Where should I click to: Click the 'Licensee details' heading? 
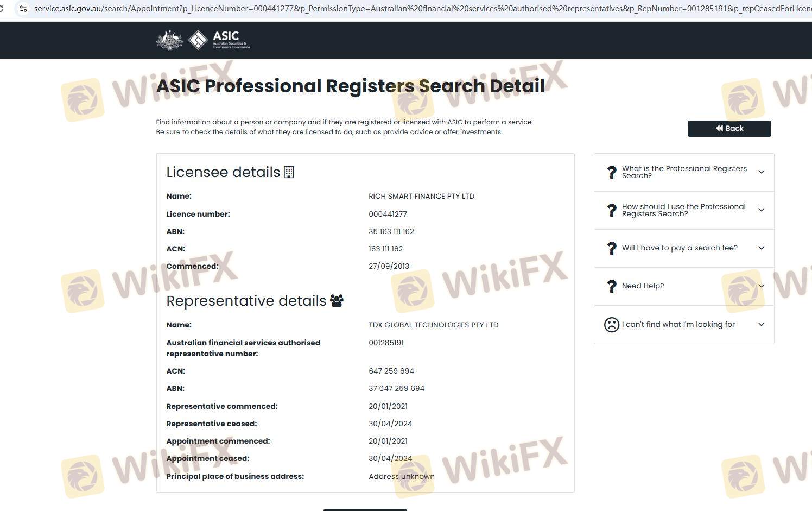[x=223, y=172]
